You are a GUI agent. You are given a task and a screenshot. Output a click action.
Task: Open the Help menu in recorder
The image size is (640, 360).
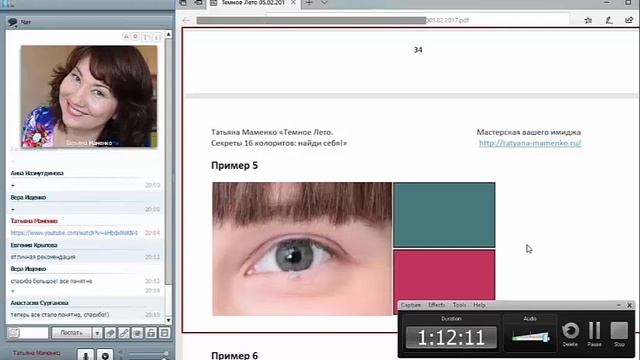tap(479, 305)
